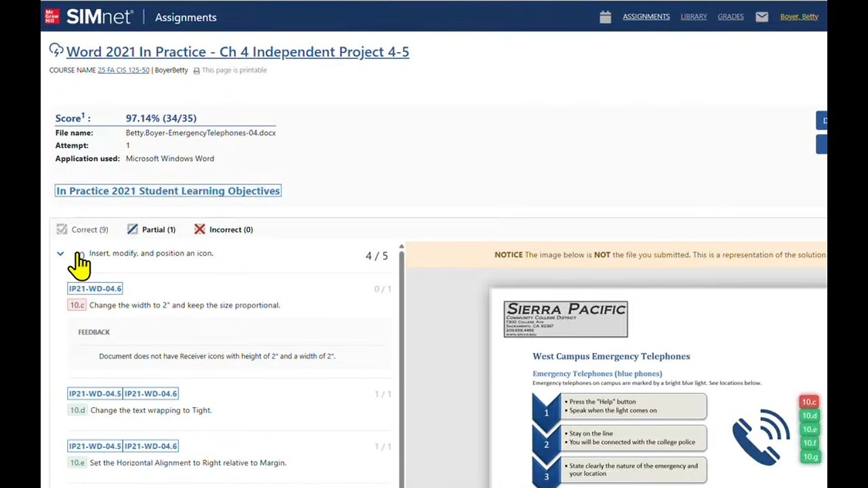Select the green 10.d step badge in list
This screenshot has width=868, height=488.
77,410
